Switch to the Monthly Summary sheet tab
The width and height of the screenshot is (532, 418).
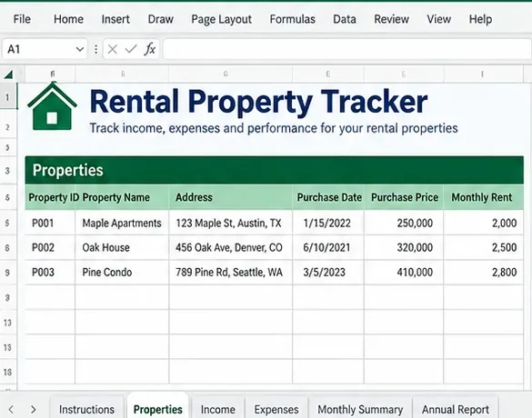360,409
